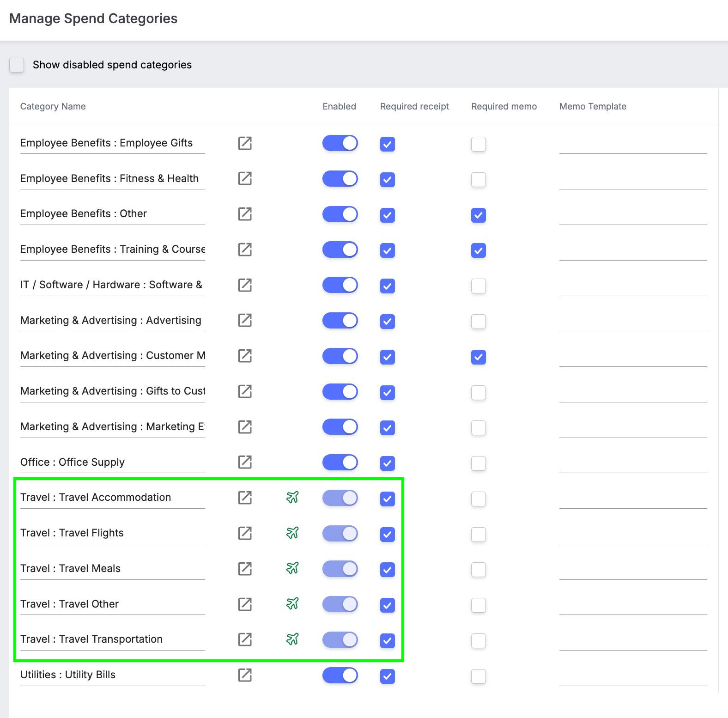Toggle Marketing : Advertising enabled switch
728x718 pixels.
coord(340,320)
